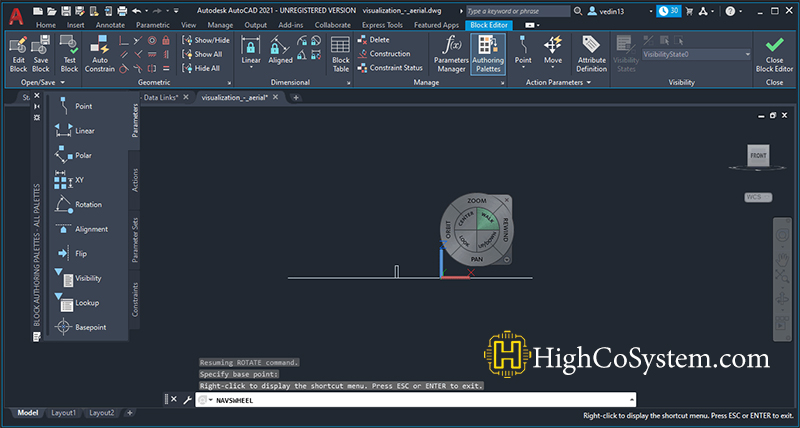
Task: Select the Aligned dimensional constraint
Action: click(x=280, y=51)
